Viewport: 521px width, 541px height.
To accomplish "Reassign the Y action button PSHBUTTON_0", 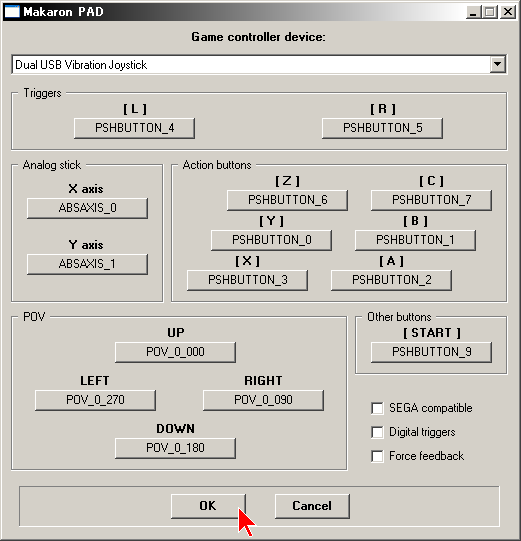I will pos(272,240).
